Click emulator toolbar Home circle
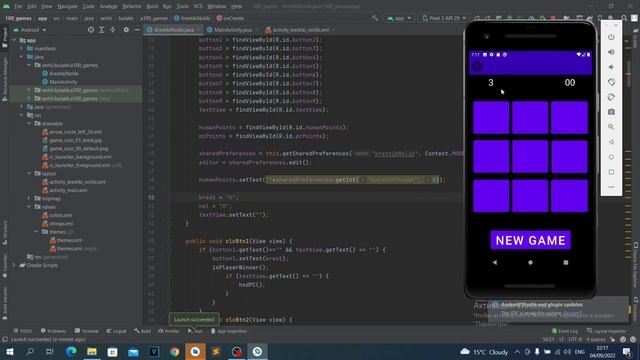 tap(611, 157)
